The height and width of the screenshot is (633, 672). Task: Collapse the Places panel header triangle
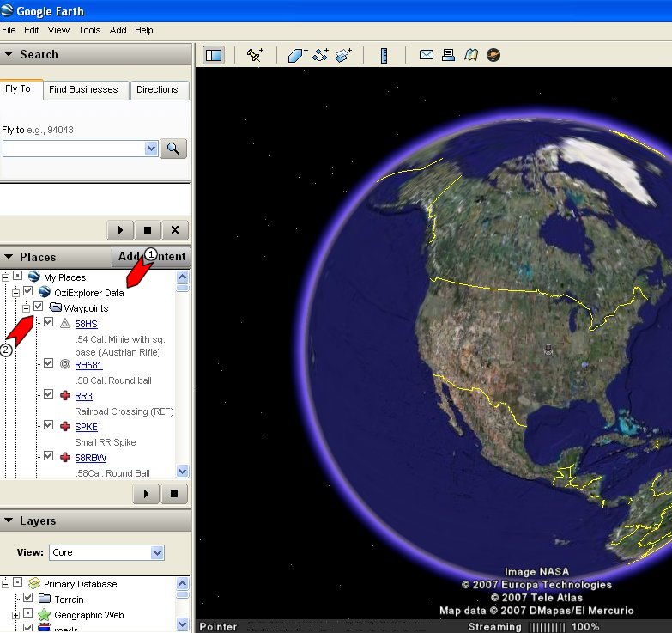click(x=9, y=257)
